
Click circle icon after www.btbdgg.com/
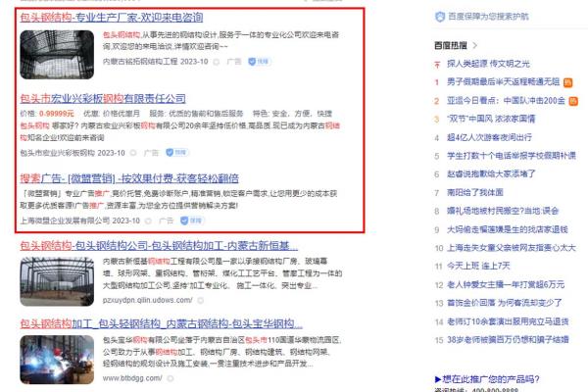pos(171,378)
